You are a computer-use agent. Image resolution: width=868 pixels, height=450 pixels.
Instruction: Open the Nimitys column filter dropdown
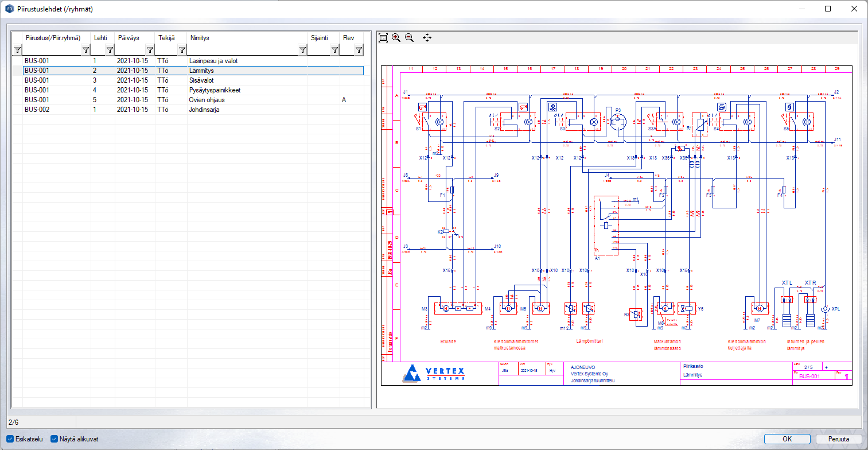[302, 51]
